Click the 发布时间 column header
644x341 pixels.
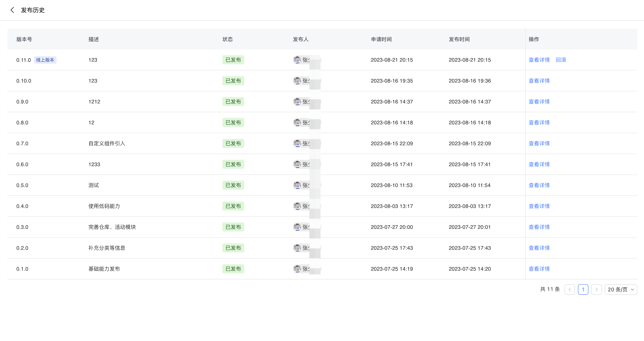459,39
